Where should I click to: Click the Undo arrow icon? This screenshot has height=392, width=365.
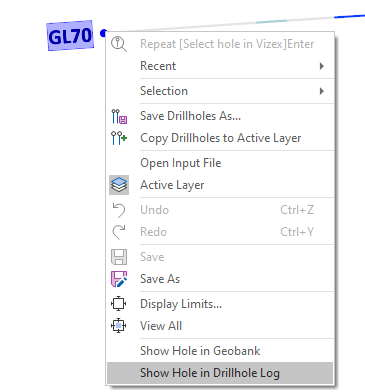pyautogui.click(x=119, y=210)
